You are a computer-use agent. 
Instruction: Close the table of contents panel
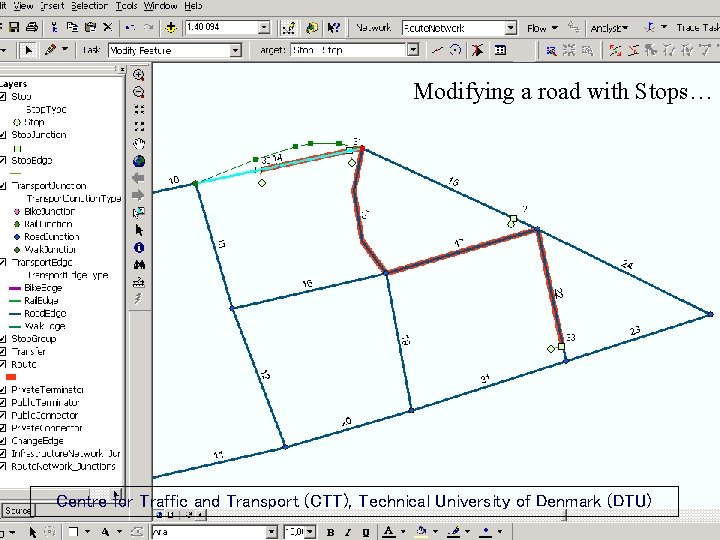(122, 69)
